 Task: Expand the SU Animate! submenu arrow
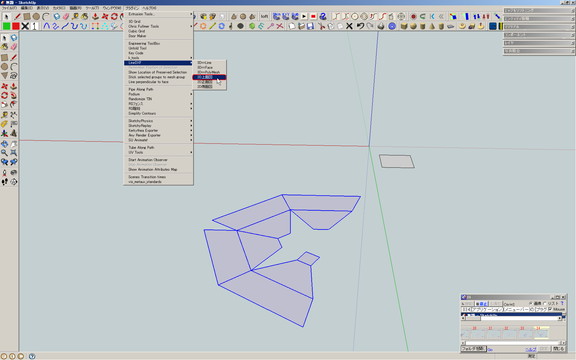[191, 140]
